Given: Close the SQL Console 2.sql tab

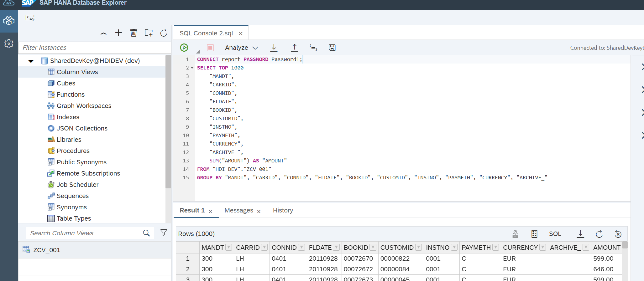Looking at the screenshot, I should tap(241, 33).
